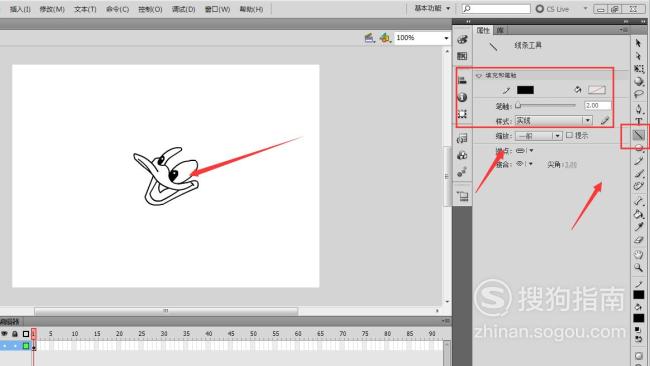Open the Properties panel options menu
Image resolution: width=650 pixels, height=366 pixels.
[624, 30]
